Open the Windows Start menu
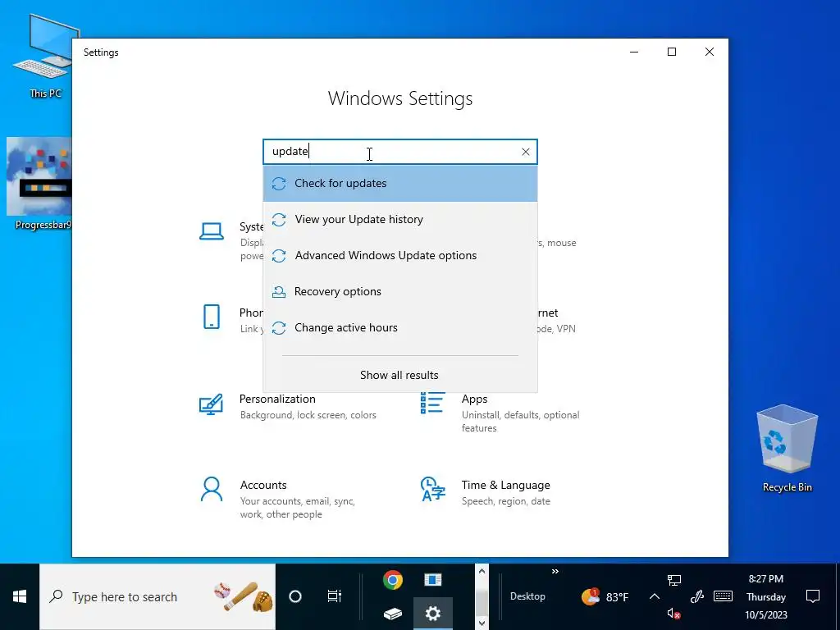The width and height of the screenshot is (840, 630). tap(20, 597)
